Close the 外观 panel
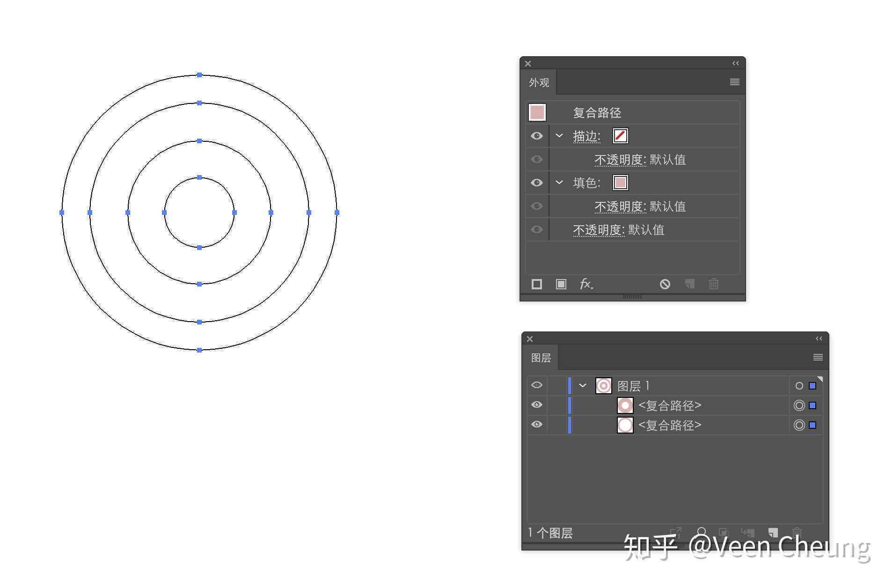The width and height of the screenshot is (893, 588). point(528,64)
